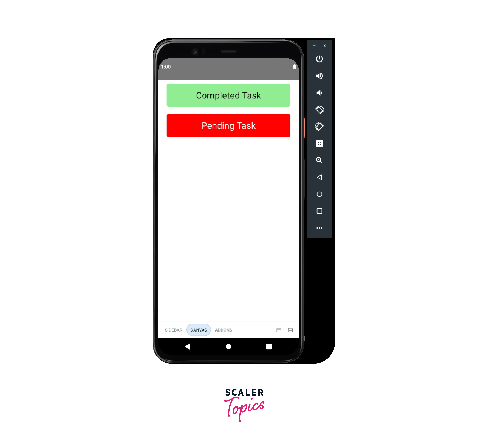This screenshot has height=448, width=488.
Task: Zoom in using magnifier icon
Action: [319, 160]
